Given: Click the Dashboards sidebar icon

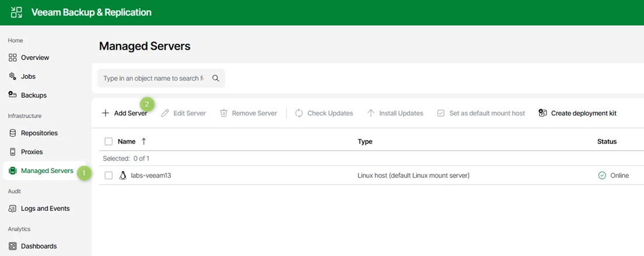Looking at the screenshot, I should pos(12,246).
